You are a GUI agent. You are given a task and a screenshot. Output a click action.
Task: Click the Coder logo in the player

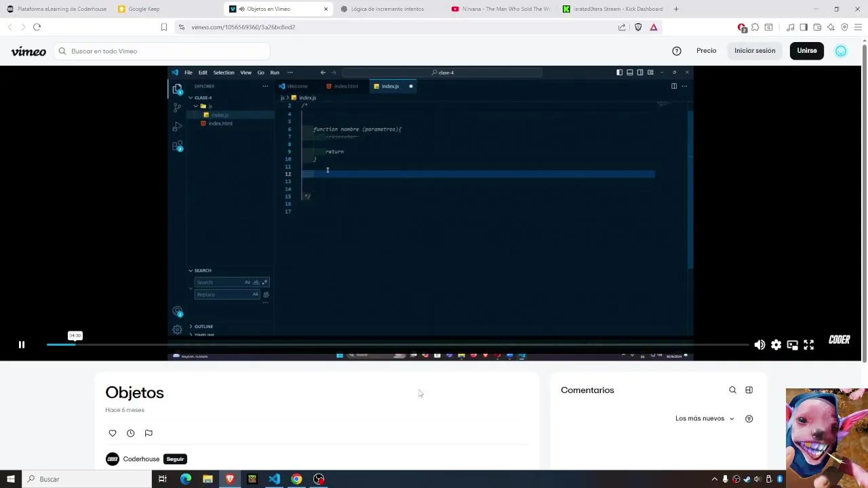839,340
